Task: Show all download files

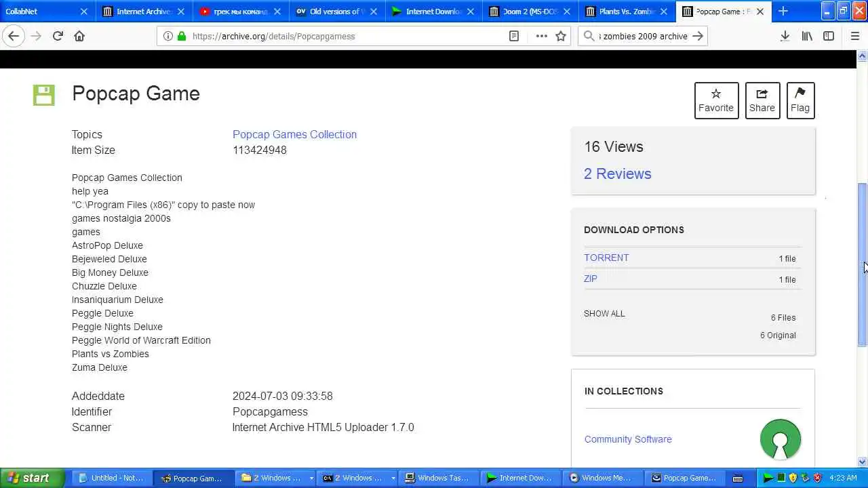Action: (604, 314)
